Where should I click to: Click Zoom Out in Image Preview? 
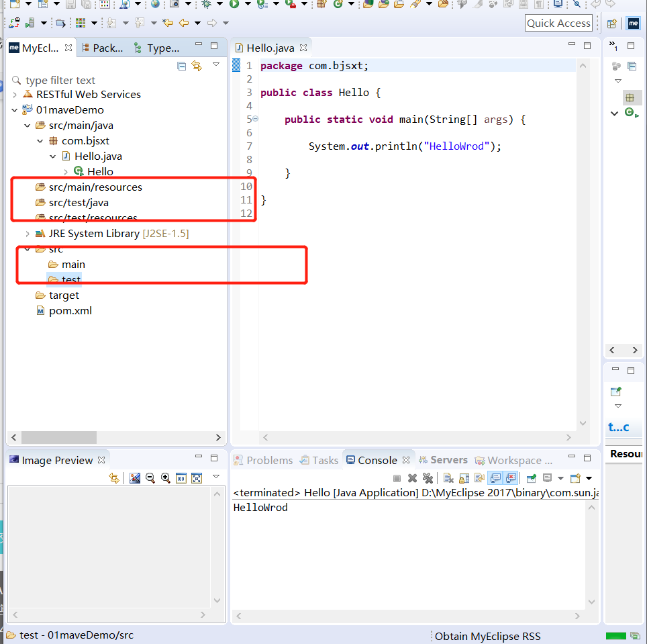pyautogui.click(x=150, y=478)
